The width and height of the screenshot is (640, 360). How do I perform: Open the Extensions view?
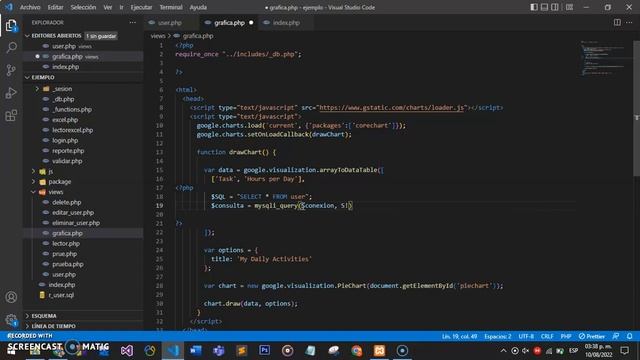click(11, 116)
